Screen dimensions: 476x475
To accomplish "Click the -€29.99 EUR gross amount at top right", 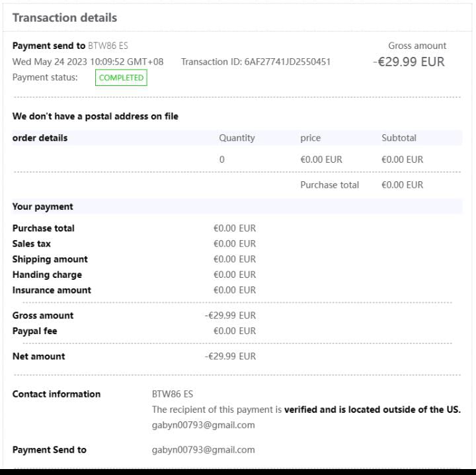I will tap(408, 62).
